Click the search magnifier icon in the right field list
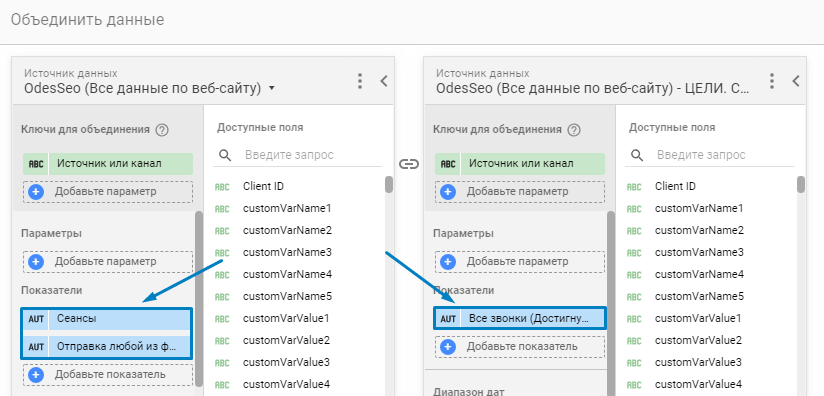The height and width of the screenshot is (396, 824). click(637, 155)
